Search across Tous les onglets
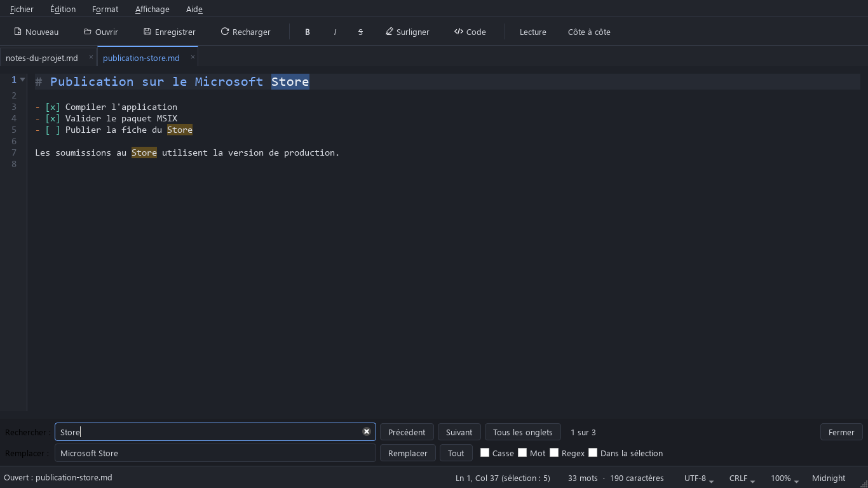This screenshot has width=868, height=488. click(523, 432)
